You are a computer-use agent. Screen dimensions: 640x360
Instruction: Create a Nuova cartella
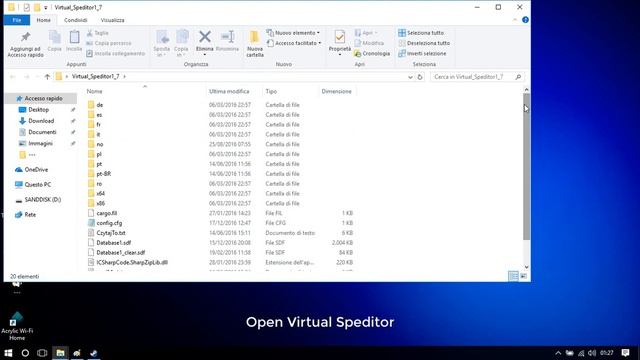(255, 43)
